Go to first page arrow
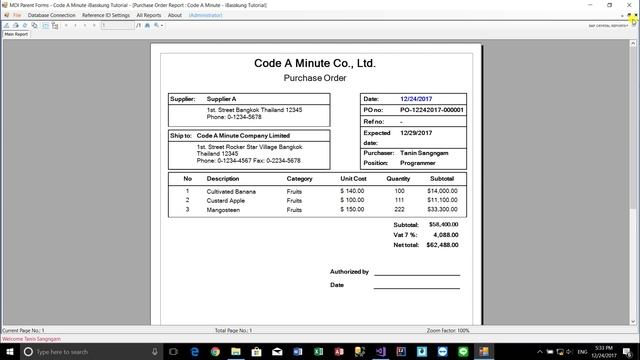This screenshot has height=360, width=640. pos(67,25)
